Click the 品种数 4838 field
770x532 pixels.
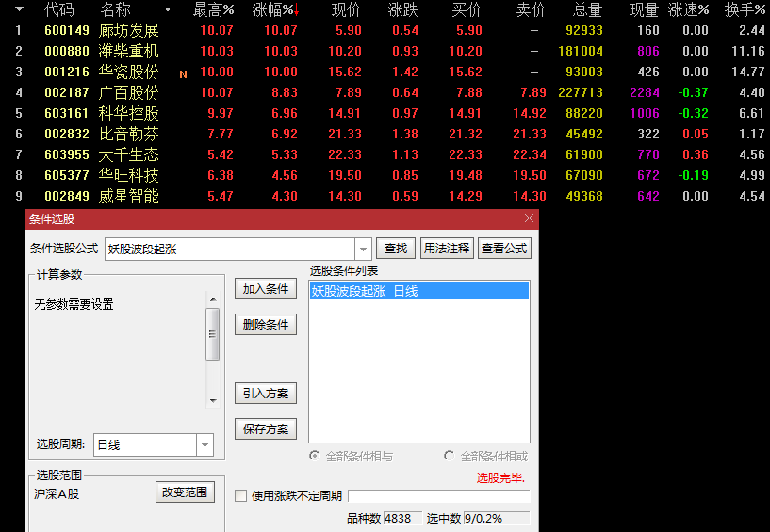pos(402,518)
